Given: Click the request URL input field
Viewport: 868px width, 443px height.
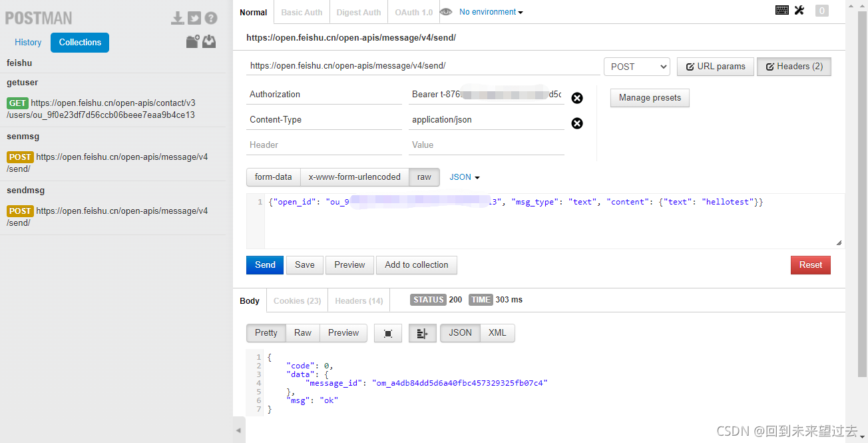Looking at the screenshot, I should 423,66.
